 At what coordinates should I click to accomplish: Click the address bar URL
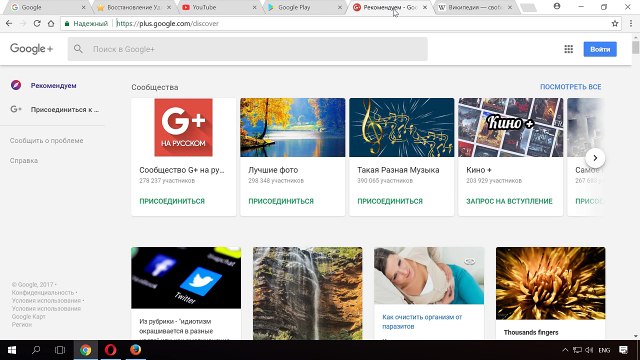pyautogui.click(x=168, y=24)
